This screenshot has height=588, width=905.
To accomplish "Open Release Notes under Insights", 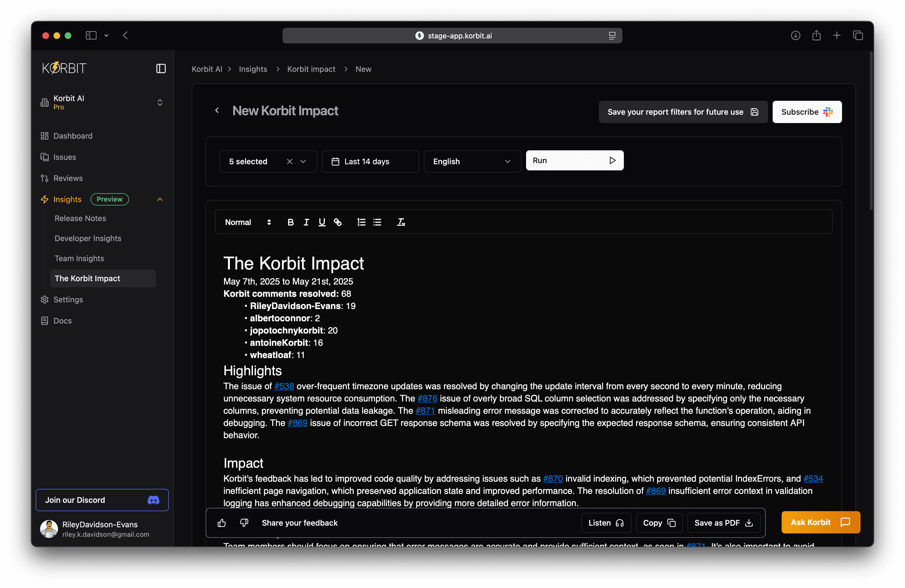I will (x=80, y=218).
